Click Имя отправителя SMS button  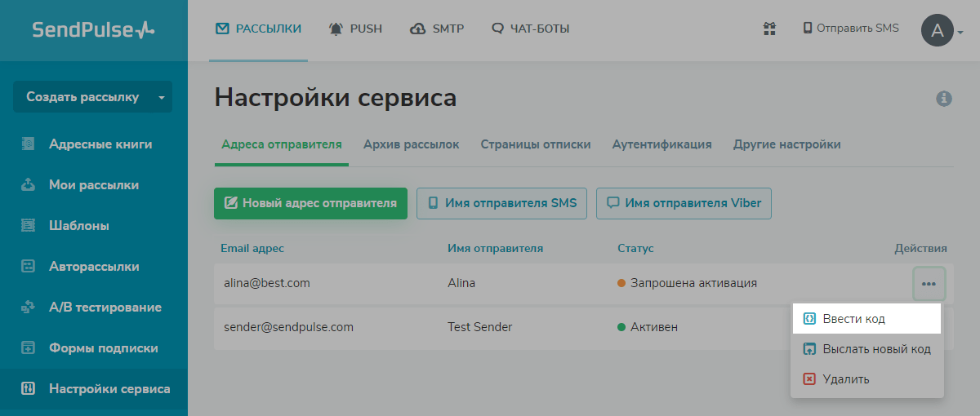pos(502,203)
